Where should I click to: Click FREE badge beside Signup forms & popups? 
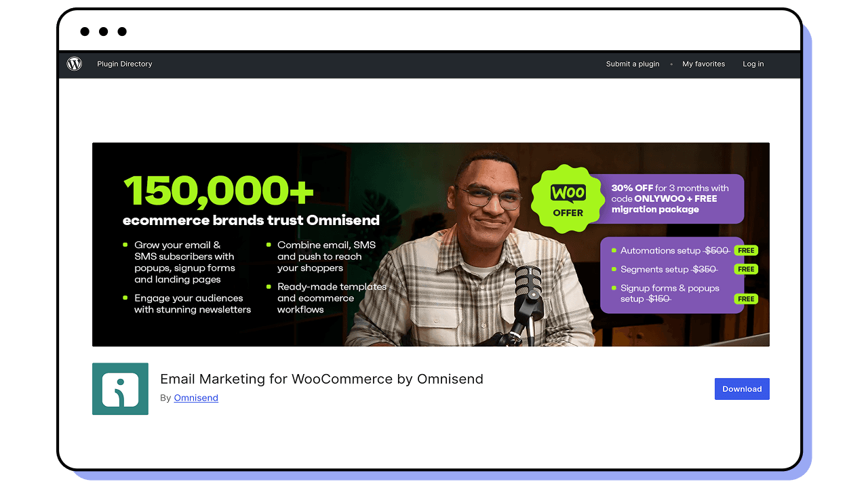[746, 299]
